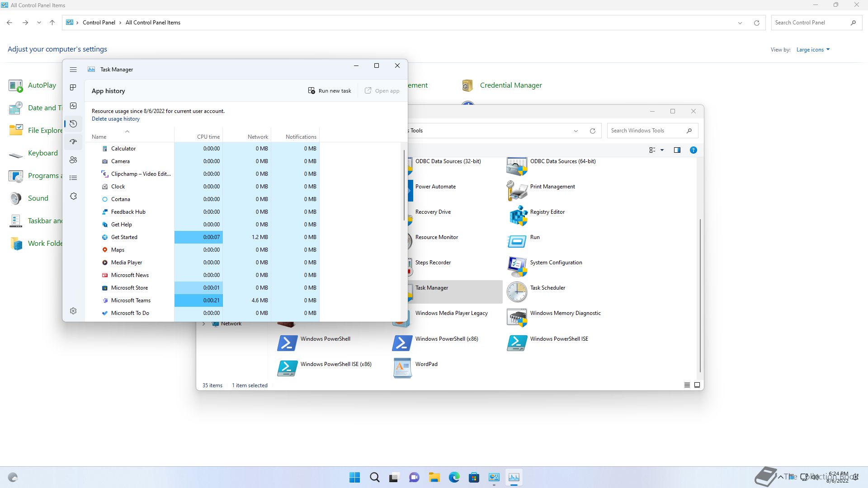Select the Microsoft To Do row

(202, 313)
